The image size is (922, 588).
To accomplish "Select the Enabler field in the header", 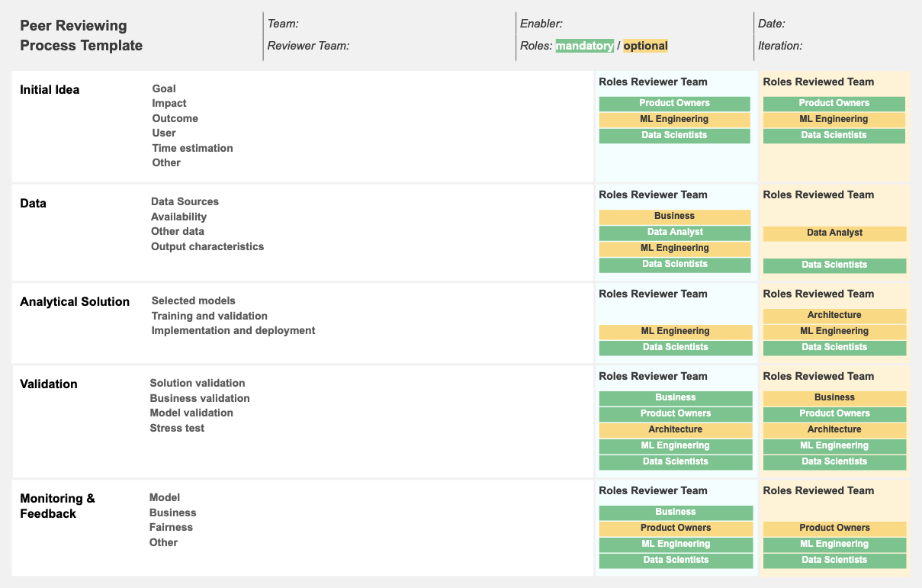I will 541,24.
